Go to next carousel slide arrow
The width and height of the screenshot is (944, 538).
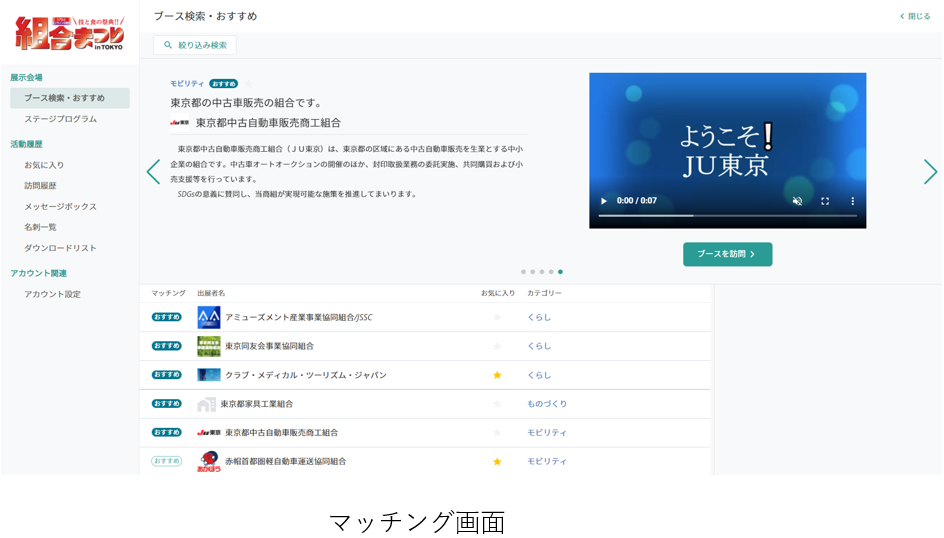[930, 172]
